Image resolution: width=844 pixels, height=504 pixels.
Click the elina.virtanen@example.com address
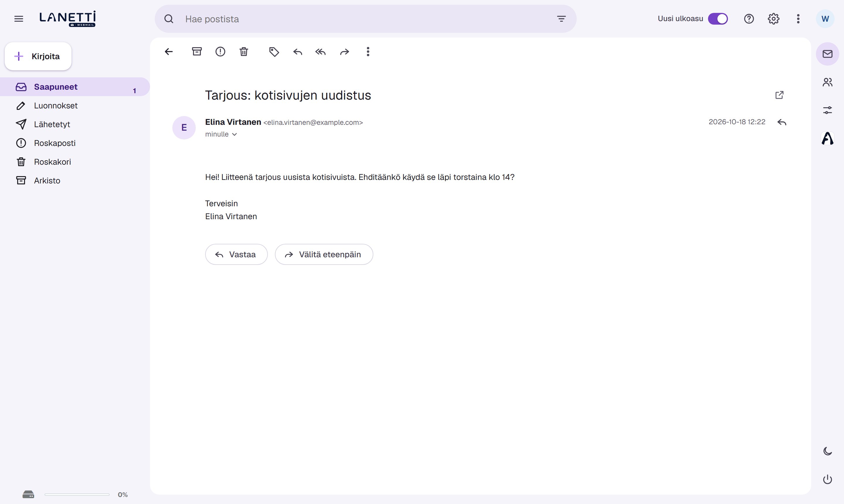pos(313,122)
